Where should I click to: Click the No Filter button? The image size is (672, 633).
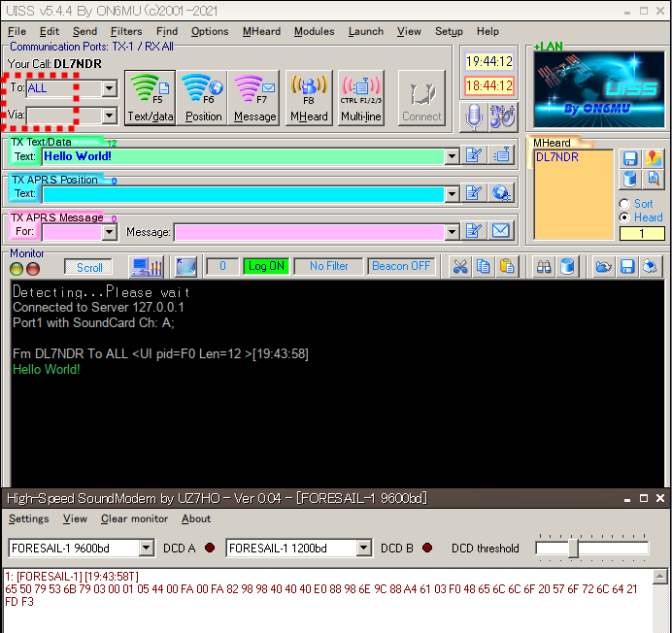pyautogui.click(x=329, y=266)
